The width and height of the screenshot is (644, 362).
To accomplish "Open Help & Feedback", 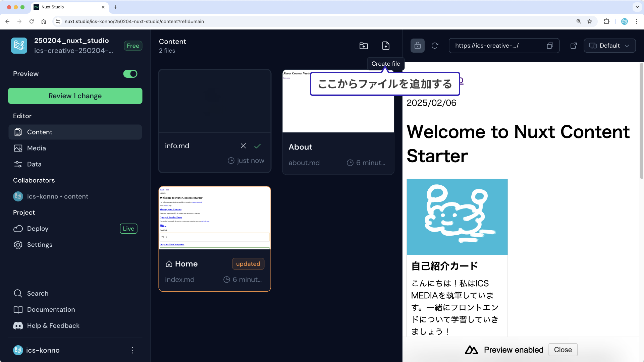I will tap(75, 325).
